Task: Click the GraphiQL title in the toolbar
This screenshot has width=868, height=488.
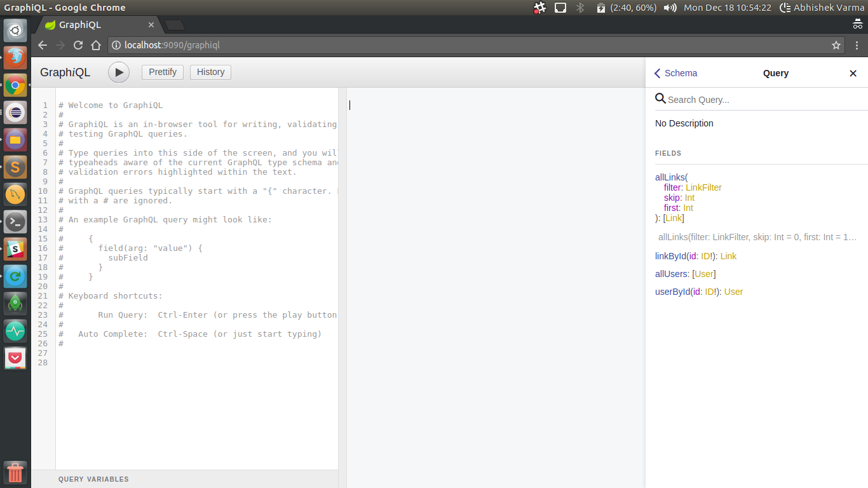Action: click(65, 72)
